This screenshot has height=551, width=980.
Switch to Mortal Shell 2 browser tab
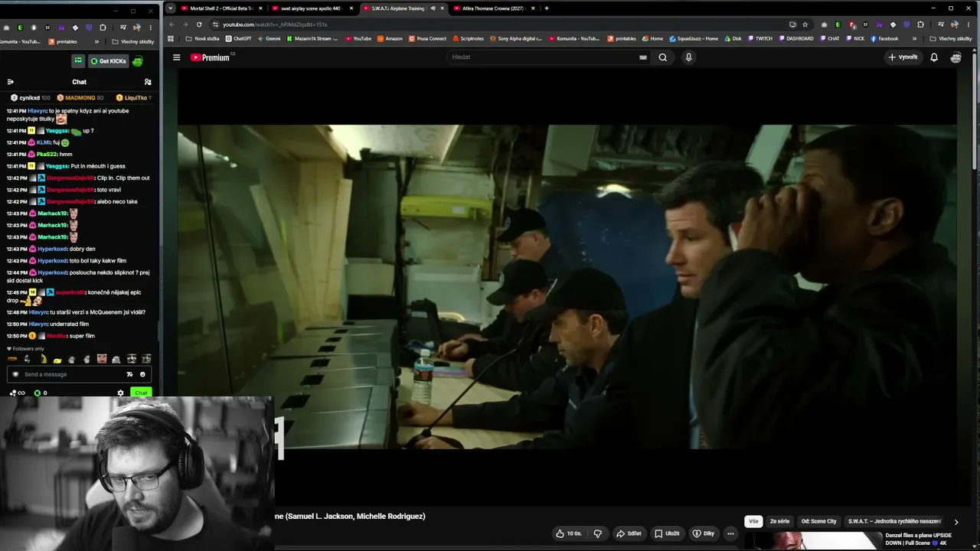(223, 8)
